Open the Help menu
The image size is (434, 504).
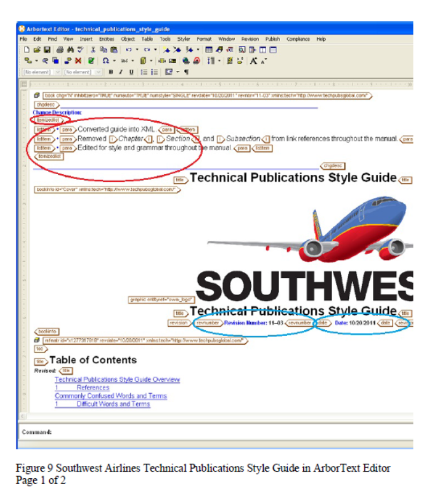coord(321,39)
